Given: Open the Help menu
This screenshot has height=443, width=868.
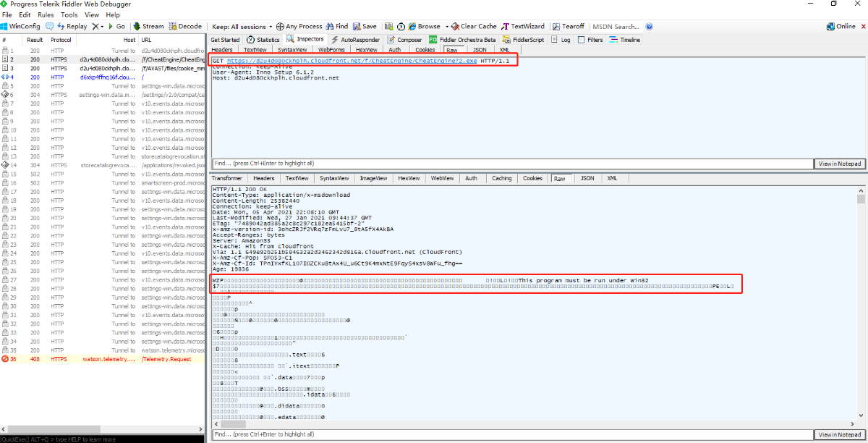Looking at the screenshot, I should tap(113, 14).
